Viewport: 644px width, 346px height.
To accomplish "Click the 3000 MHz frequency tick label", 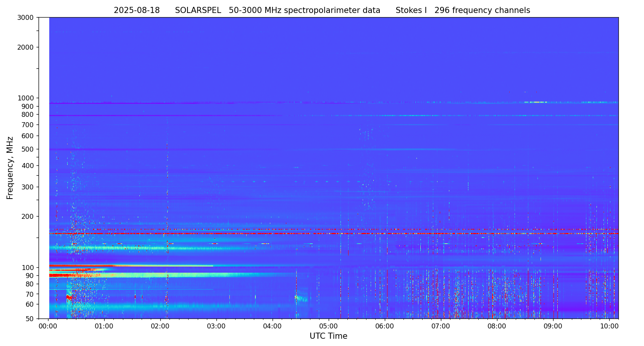I will (x=26, y=18).
